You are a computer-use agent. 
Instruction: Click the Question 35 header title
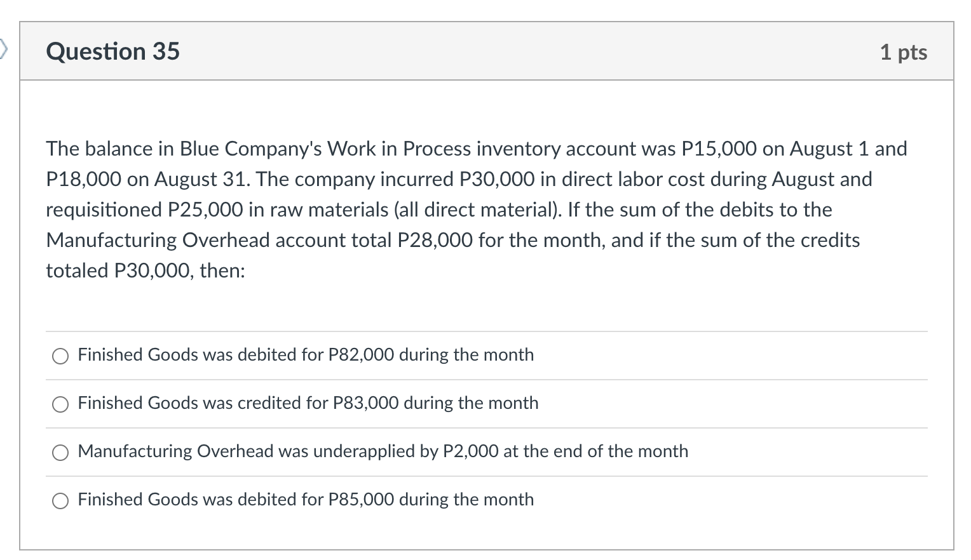point(112,51)
